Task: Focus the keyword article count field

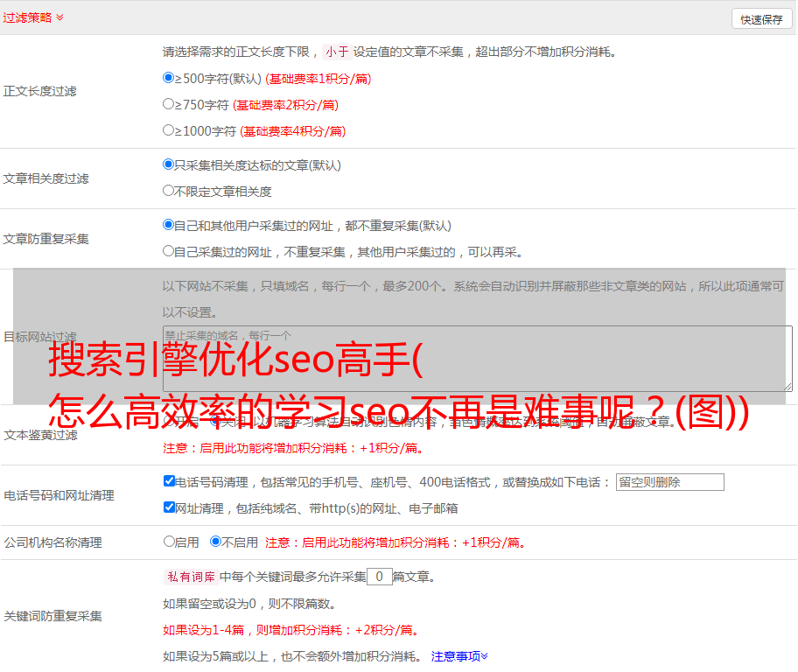Action: pyautogui.click(x=379, y=577)
